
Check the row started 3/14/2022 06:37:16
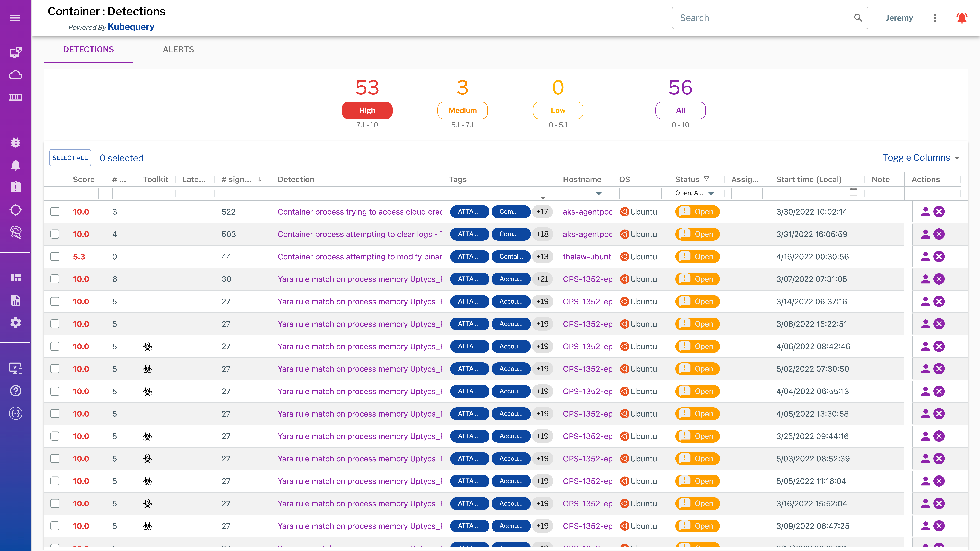55,302
